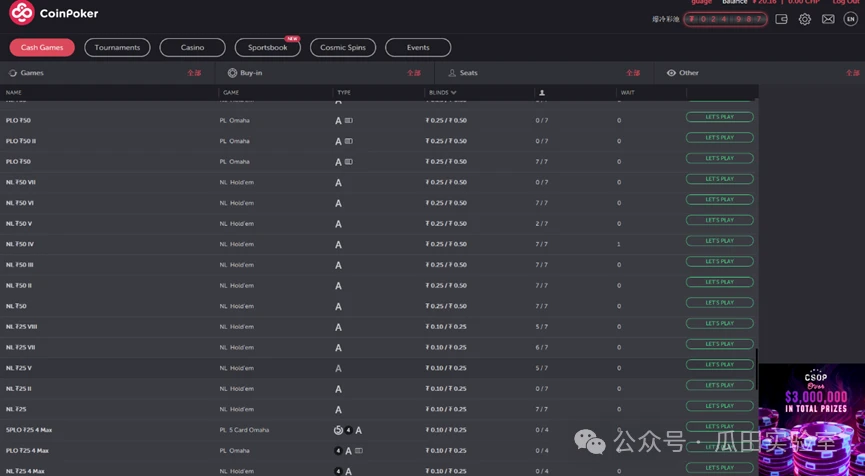Sort by the Blinds column arrow
The height and width of the screenshot is (476, 865).
(x=454, y=93)
